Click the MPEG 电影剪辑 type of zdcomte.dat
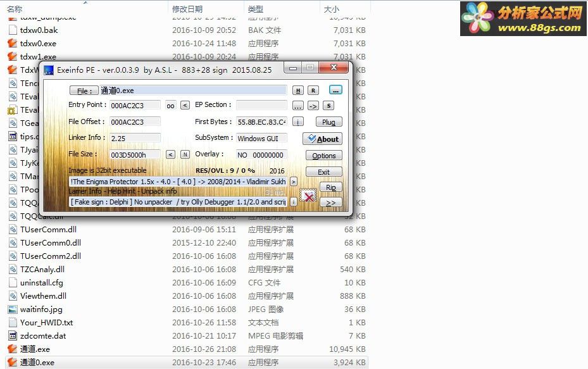 click(275, 336)
